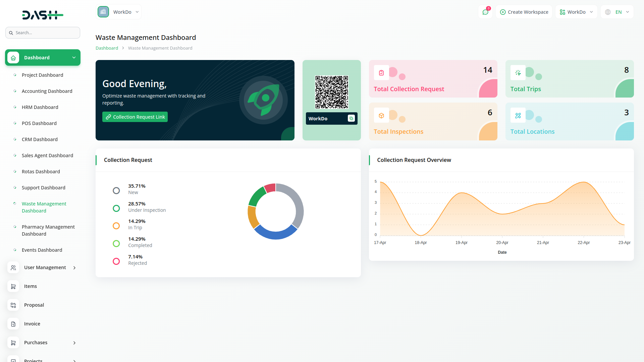644x362 pixels.
Task: Open the Total Trips card
Action: click(570, 79)
